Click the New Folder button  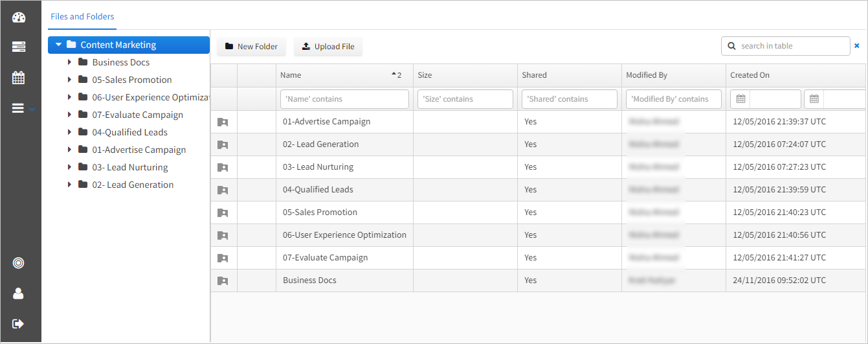tap(251, 47)
